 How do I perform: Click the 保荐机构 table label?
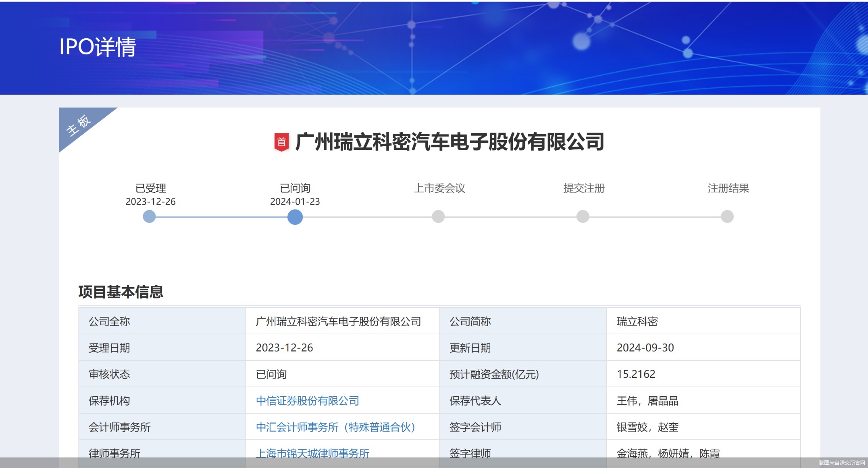tap(109, 401)
